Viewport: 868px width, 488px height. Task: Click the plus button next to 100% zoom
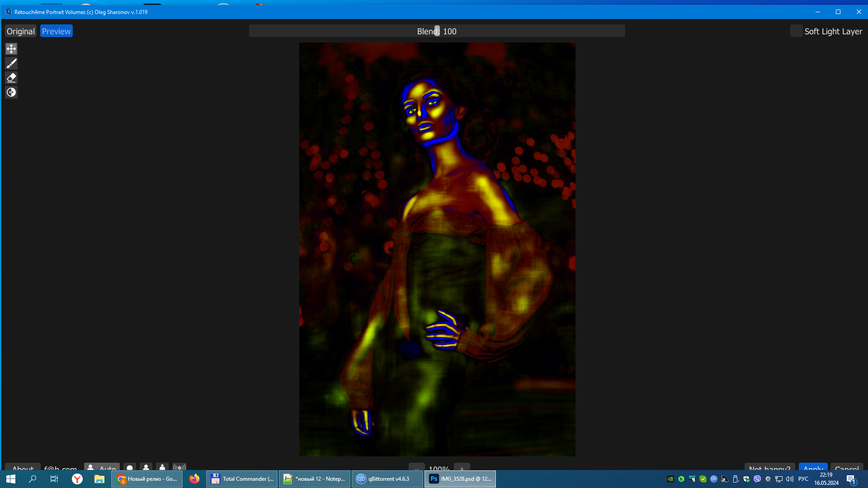(x=462, y=467)
